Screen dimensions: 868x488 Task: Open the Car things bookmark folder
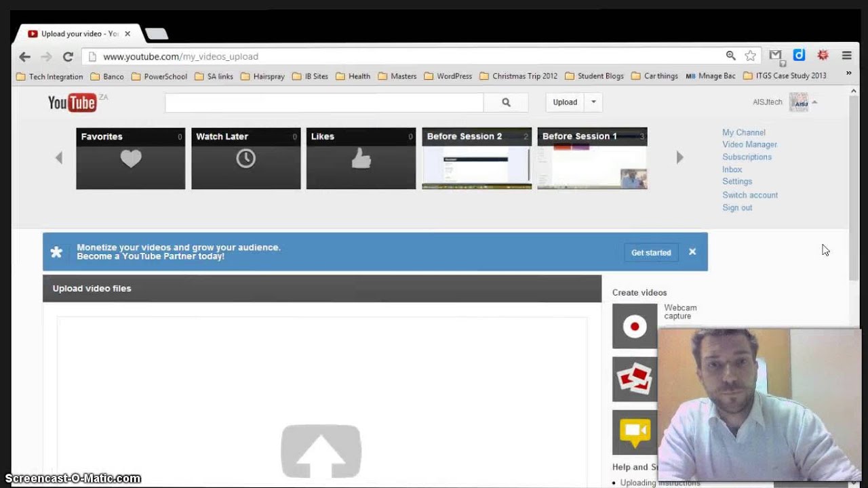(x=654, y=77)
